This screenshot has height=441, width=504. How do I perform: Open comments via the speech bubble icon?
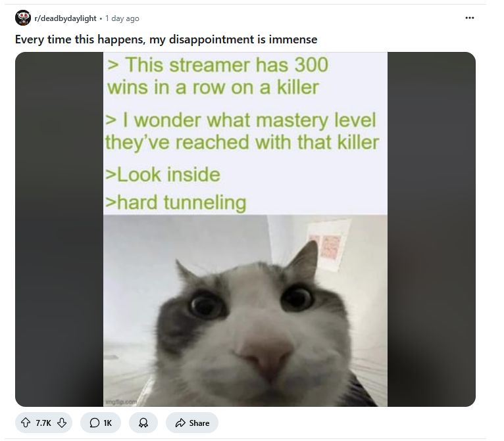[95, 423]
